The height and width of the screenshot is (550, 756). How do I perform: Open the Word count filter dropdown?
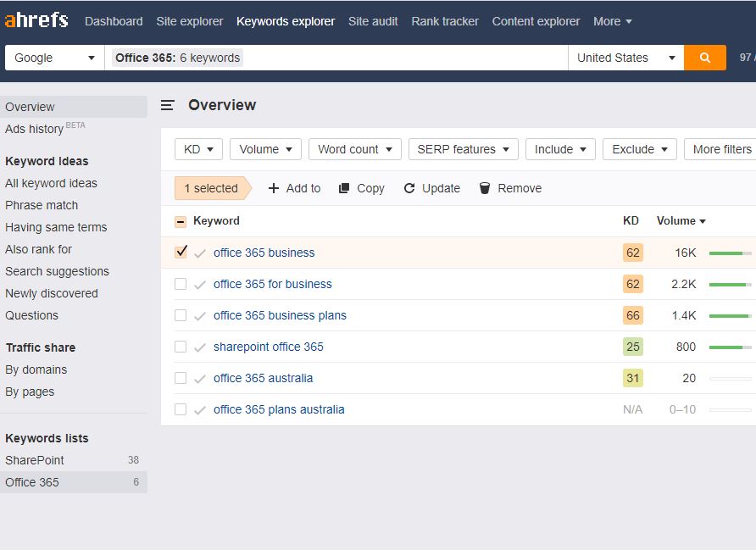(355, 149)
